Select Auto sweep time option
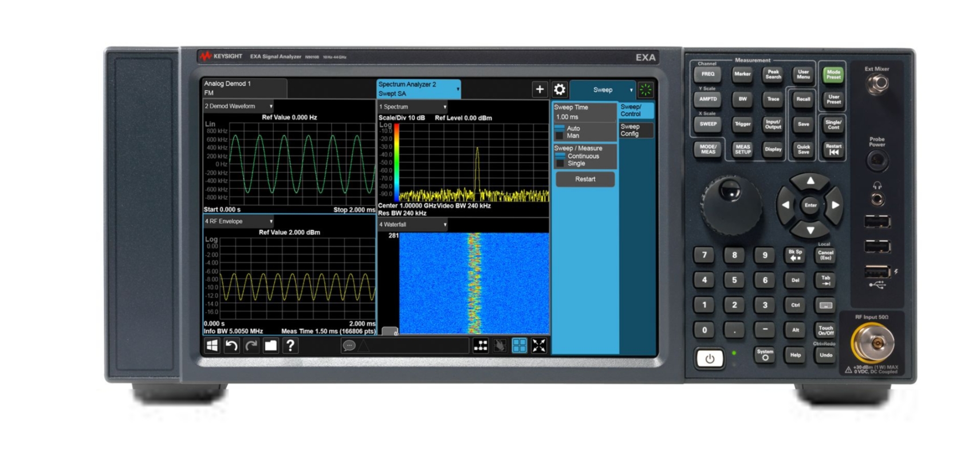Image resolution: width=980 pixels, height=454 pixels. tap(568, 128)
